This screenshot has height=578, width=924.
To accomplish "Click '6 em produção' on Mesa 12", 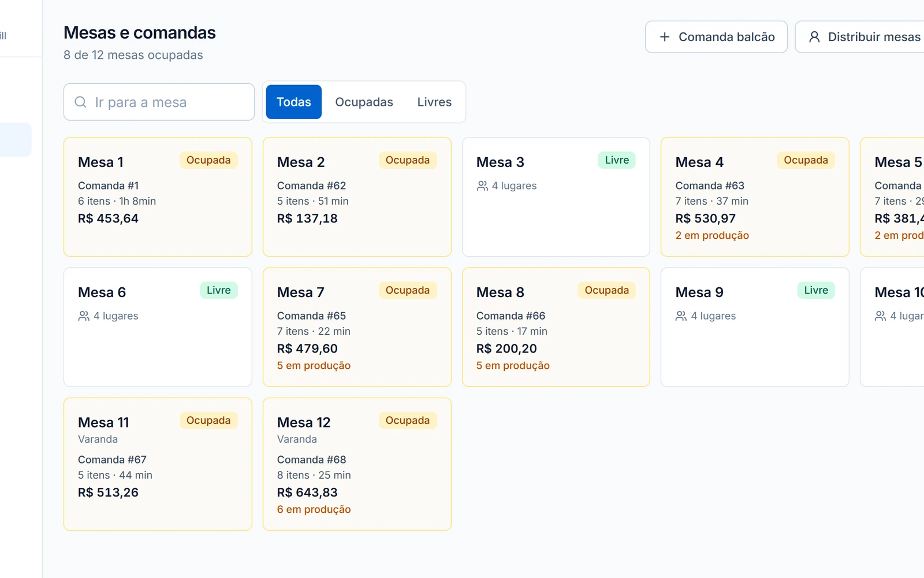I will [x=314, y=509].
